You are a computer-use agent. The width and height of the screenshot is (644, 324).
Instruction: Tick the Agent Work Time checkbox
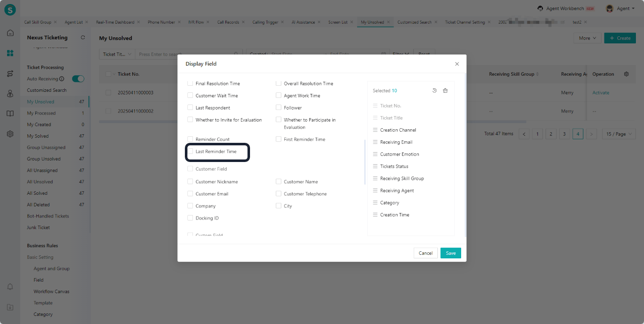(x=279, y=95)
